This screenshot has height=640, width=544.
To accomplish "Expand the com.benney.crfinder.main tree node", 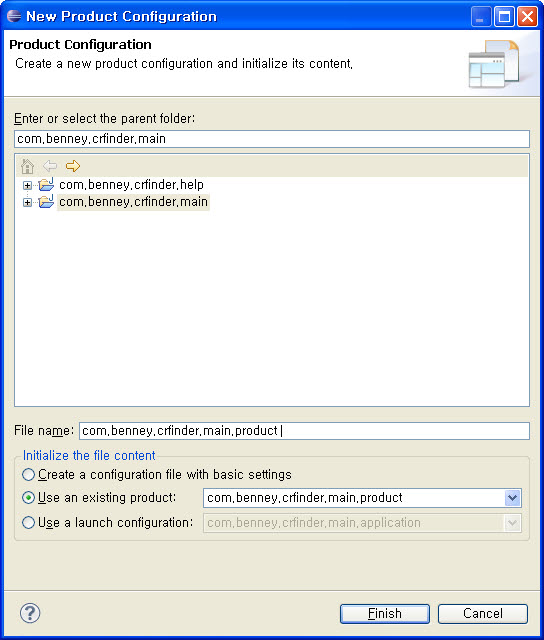I will coord(27,202).
